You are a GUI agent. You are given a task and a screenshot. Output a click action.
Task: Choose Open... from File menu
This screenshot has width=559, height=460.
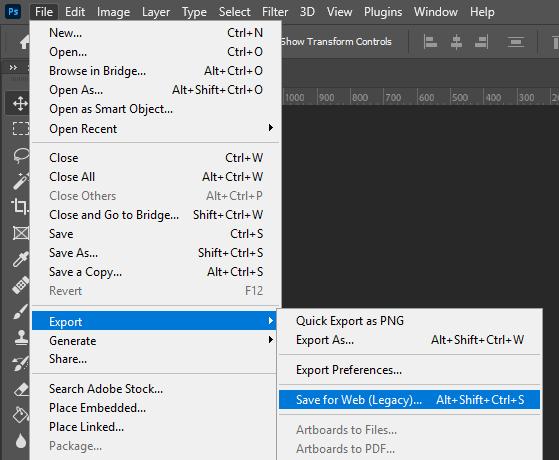click(155, 52)
